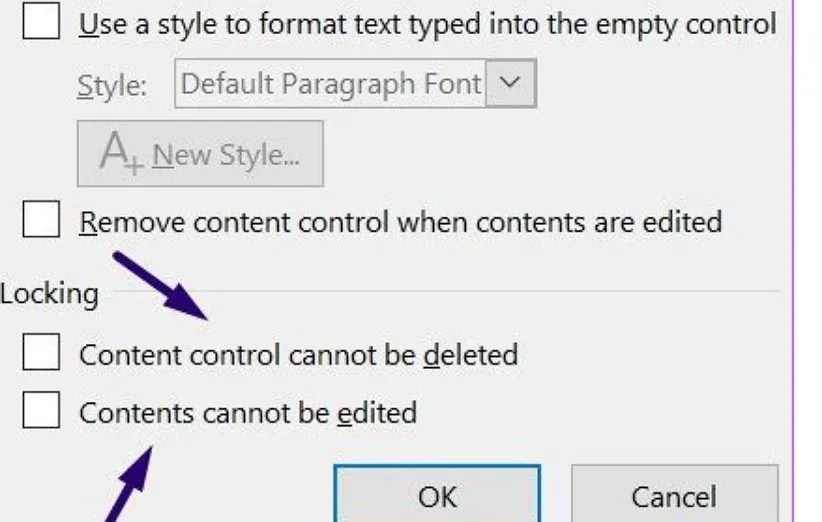822x522 pixels.
Task: Click the "Style:" field label
Action: [x=112, y=86]
